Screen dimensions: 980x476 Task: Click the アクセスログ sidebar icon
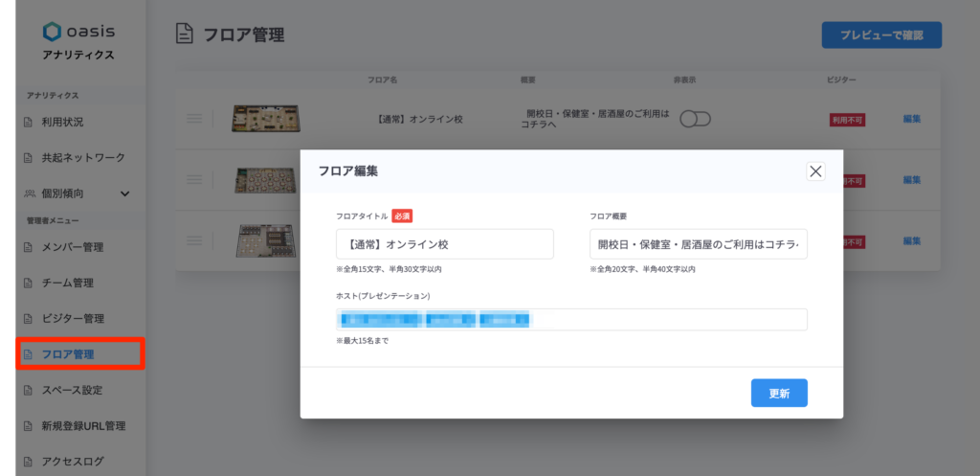pos(29,462)
